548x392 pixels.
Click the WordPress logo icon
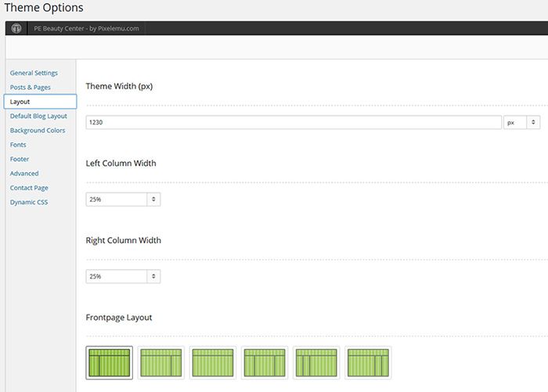point(16,28)
